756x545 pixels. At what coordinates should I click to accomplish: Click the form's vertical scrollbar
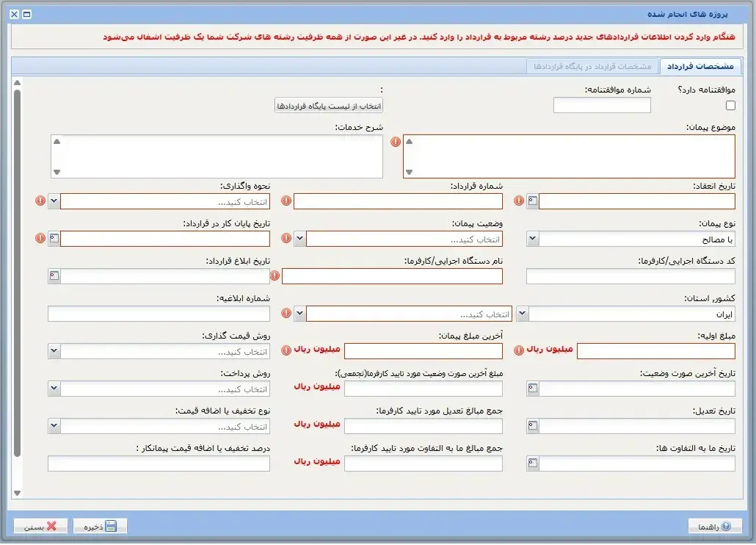18,286
